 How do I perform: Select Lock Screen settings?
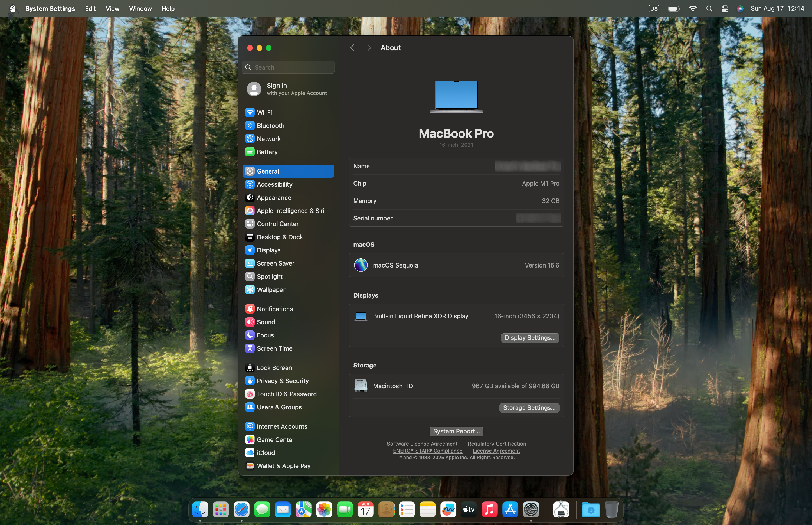click(x=288, y=367)
